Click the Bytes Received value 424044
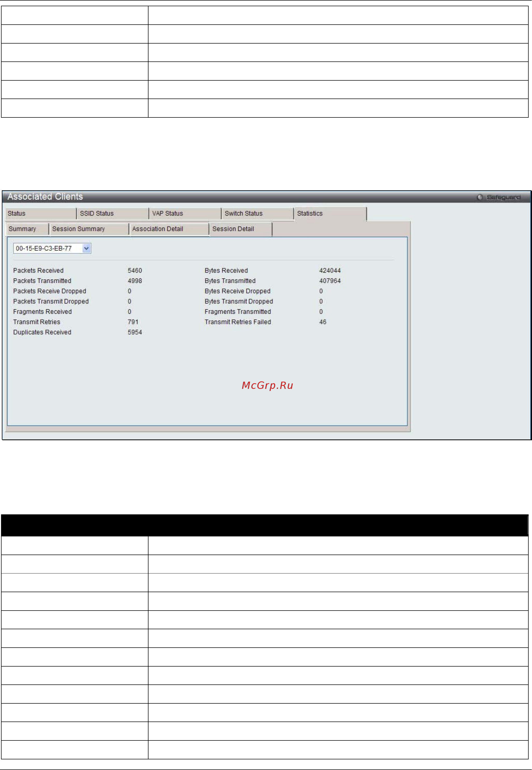 click(x=330, y=270)
